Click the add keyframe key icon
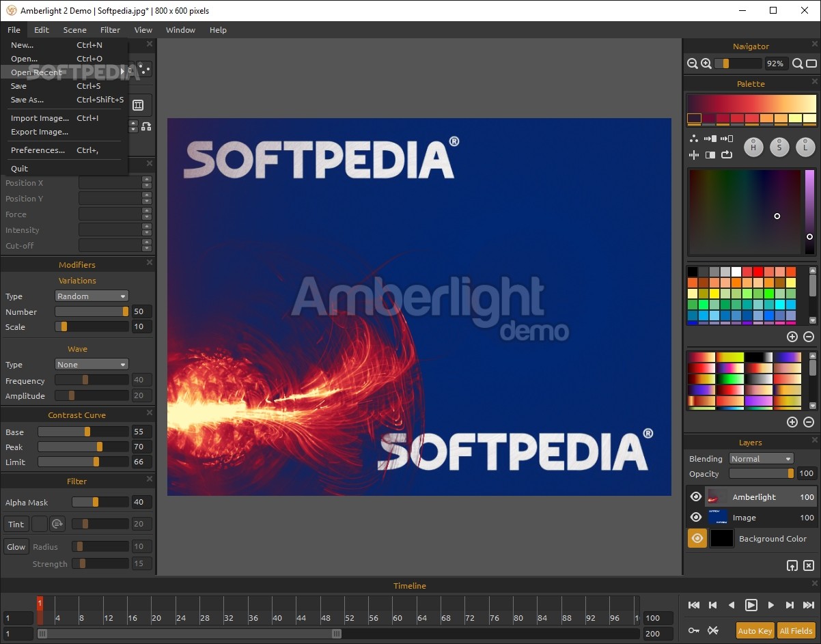The width and height of the screenshot is (821, 644). point(694,630)
